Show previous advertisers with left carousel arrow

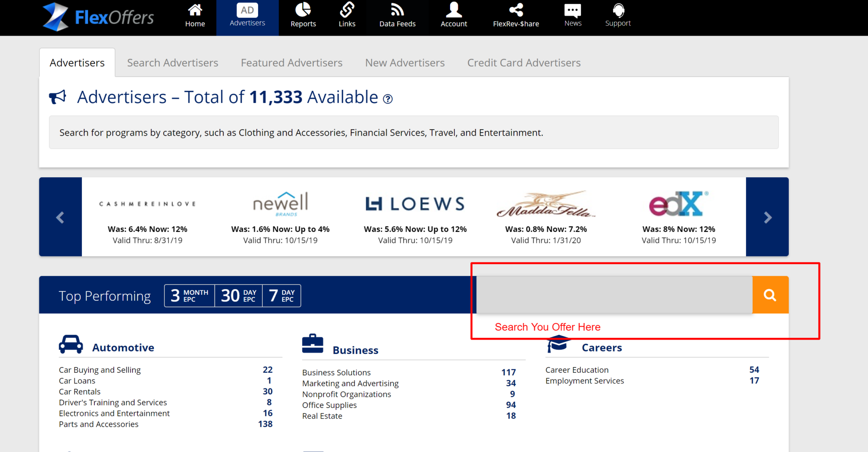pyautogui.click(x=60, y=217)
